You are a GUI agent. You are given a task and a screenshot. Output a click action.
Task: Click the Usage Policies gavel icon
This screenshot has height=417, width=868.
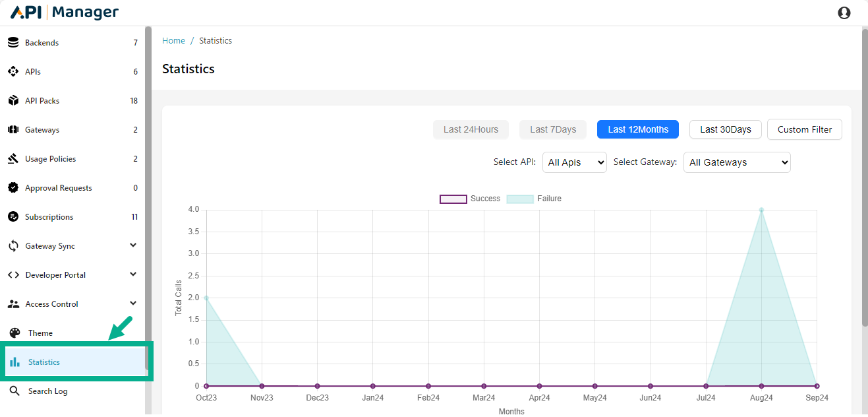13,159
